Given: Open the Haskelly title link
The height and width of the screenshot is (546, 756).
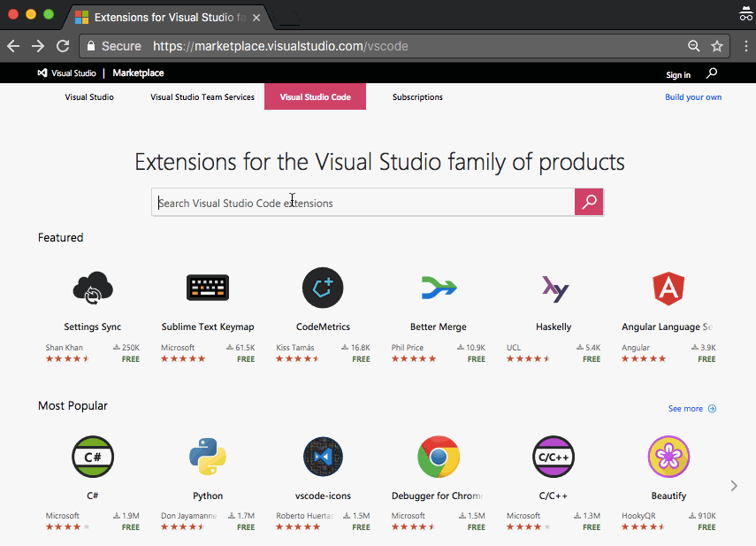Looking at the screenshot, I should tap(554, 327).
